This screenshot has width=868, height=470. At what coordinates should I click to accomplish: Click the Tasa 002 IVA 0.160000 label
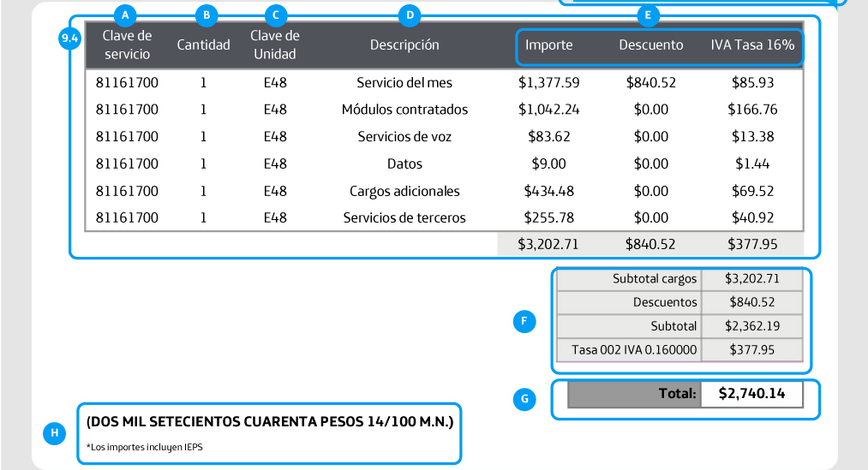tap(634, 349)
